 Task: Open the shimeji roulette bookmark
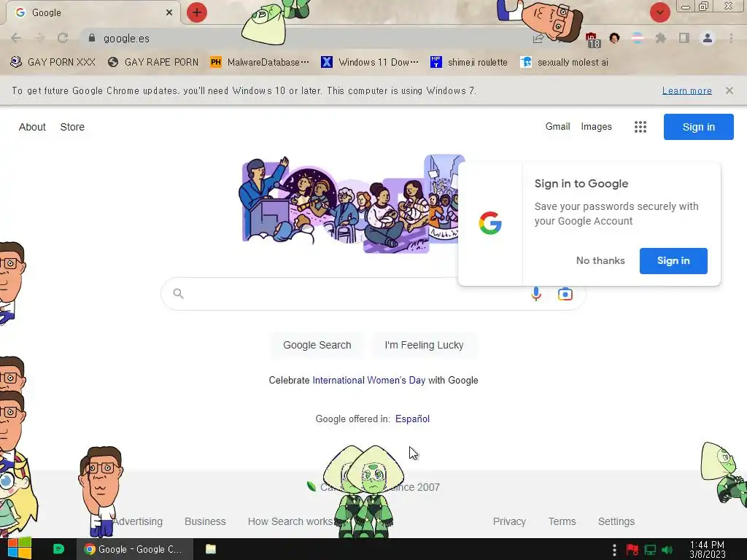469,62
